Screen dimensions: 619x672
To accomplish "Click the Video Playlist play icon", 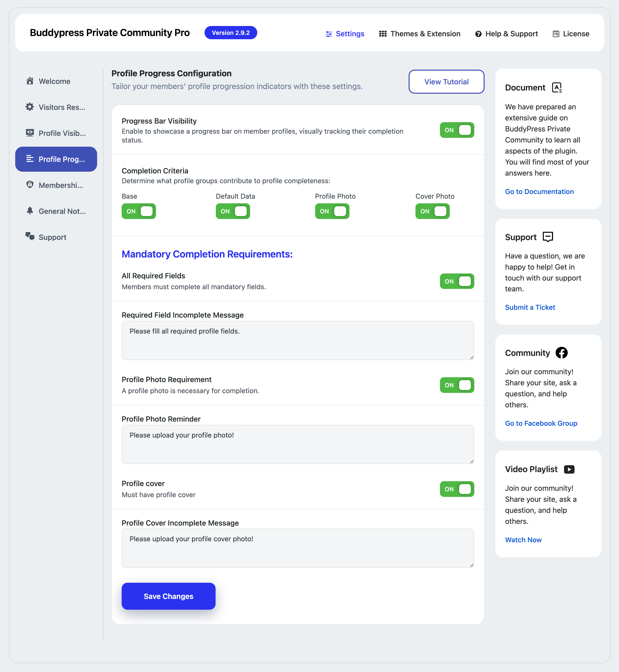I will [x=569, y=469].
